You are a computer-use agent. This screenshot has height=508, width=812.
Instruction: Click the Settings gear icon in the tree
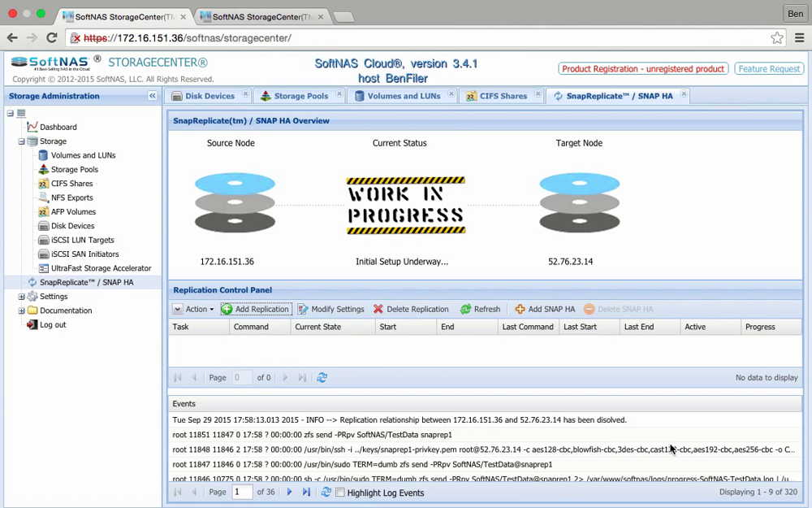pos(32,297)
